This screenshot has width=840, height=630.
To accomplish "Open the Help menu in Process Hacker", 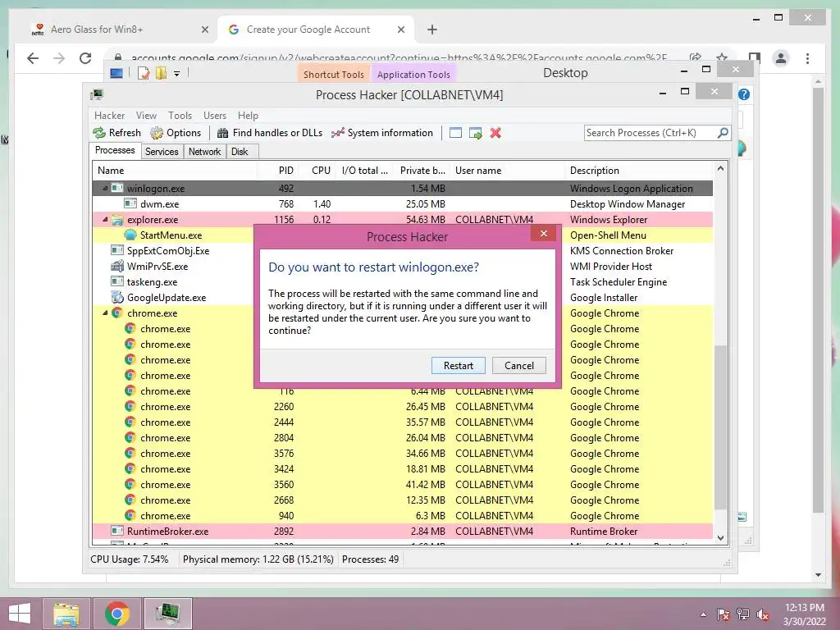I will click(x=248, y=116).
